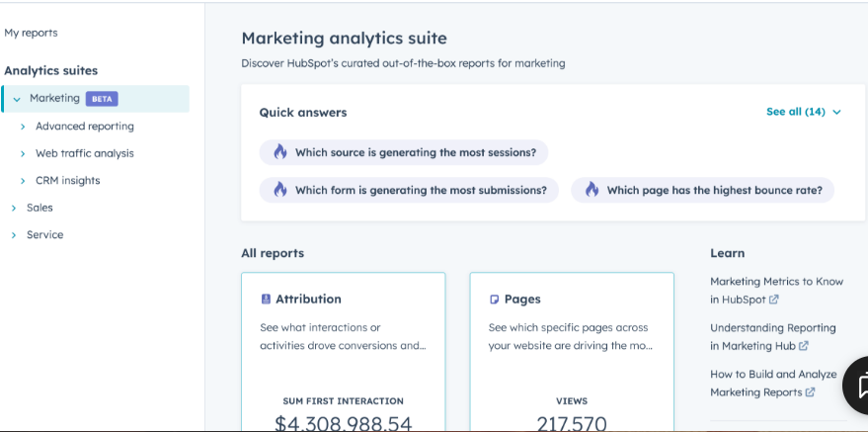Click the Attribution report icon

266,300
